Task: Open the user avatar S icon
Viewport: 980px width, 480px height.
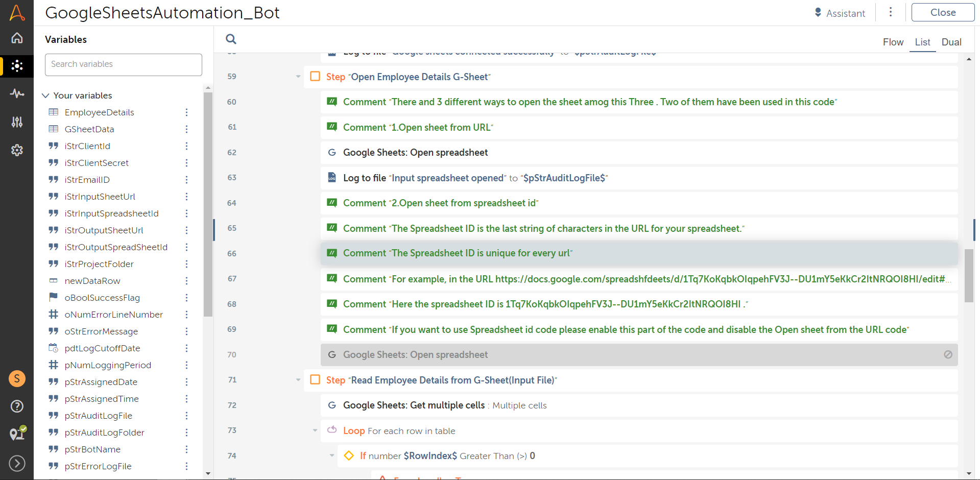Action: click(17, 378)
